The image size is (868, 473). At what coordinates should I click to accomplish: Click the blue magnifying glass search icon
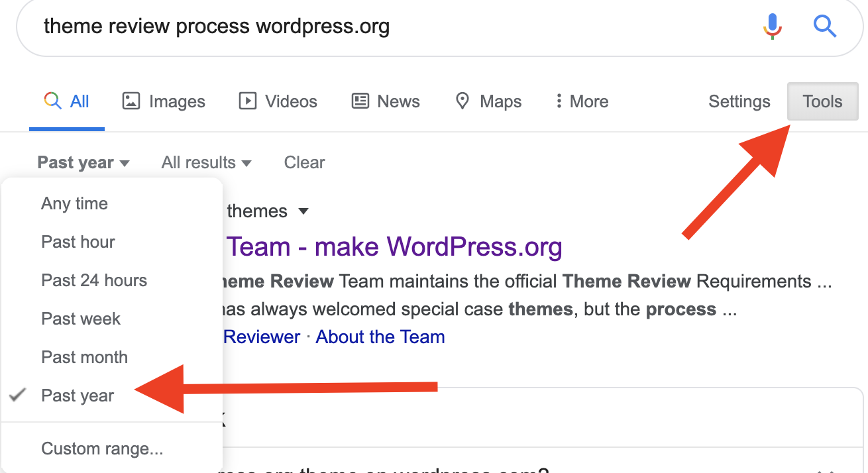pos(824,27)
